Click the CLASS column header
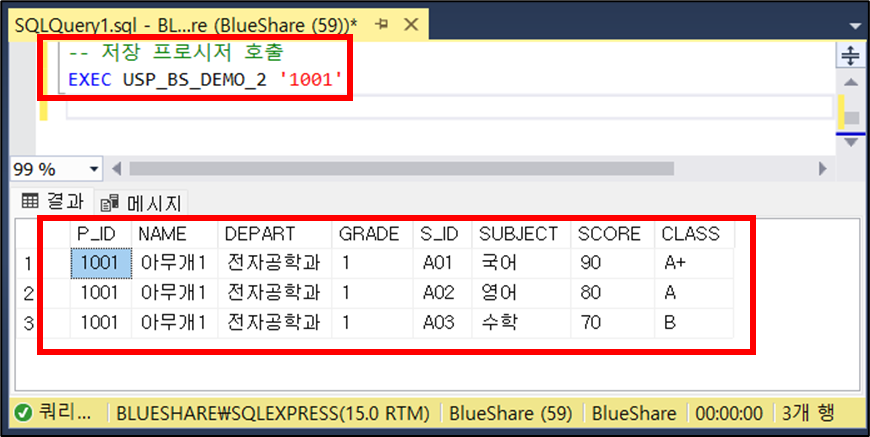This screenshot has height=437, width=870. 695,234
